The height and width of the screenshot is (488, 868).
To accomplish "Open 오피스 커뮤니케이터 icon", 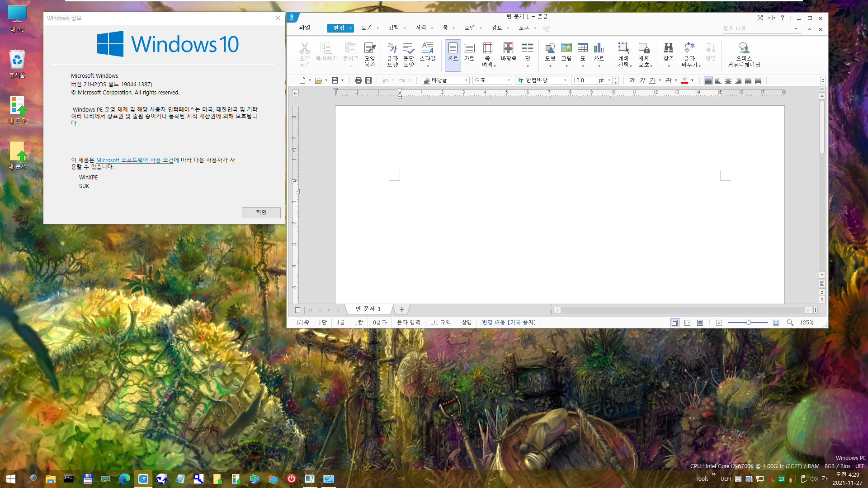I will [744, 55].
